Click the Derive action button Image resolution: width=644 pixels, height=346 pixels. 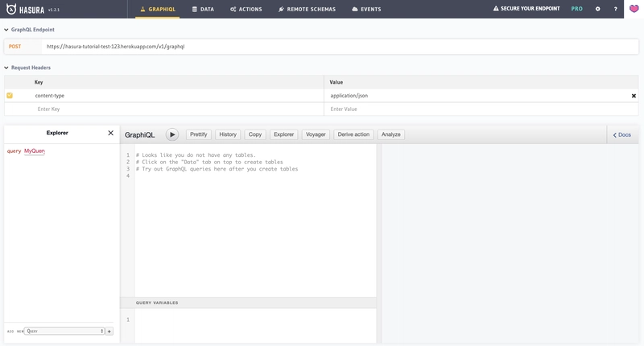pyautogui.click(x=353, y=134)
